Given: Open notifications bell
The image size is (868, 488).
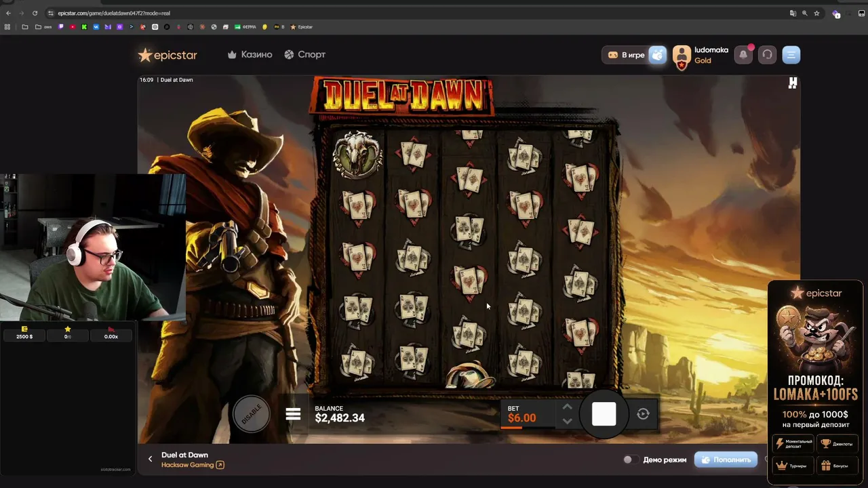Looking at the screenshot, I should pos(744,55).
